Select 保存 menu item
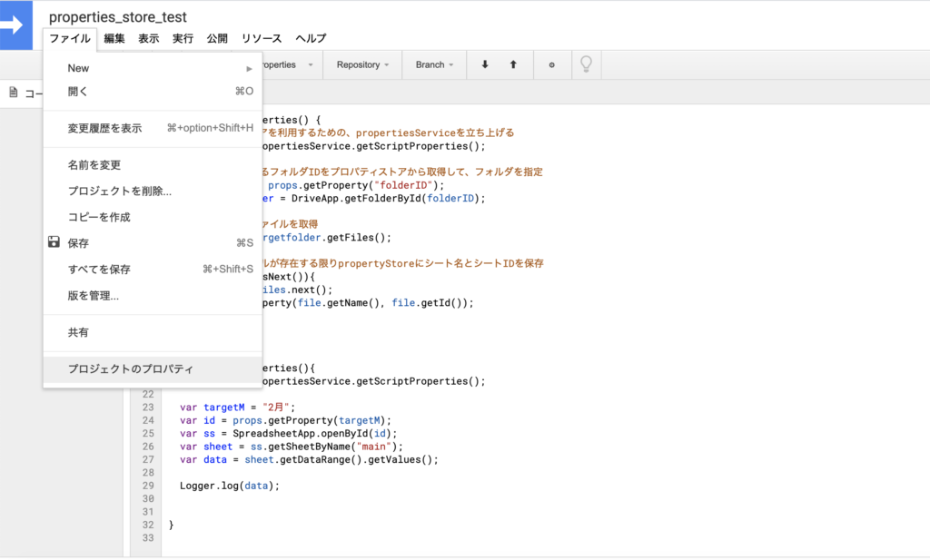 (x=153, y=243)
